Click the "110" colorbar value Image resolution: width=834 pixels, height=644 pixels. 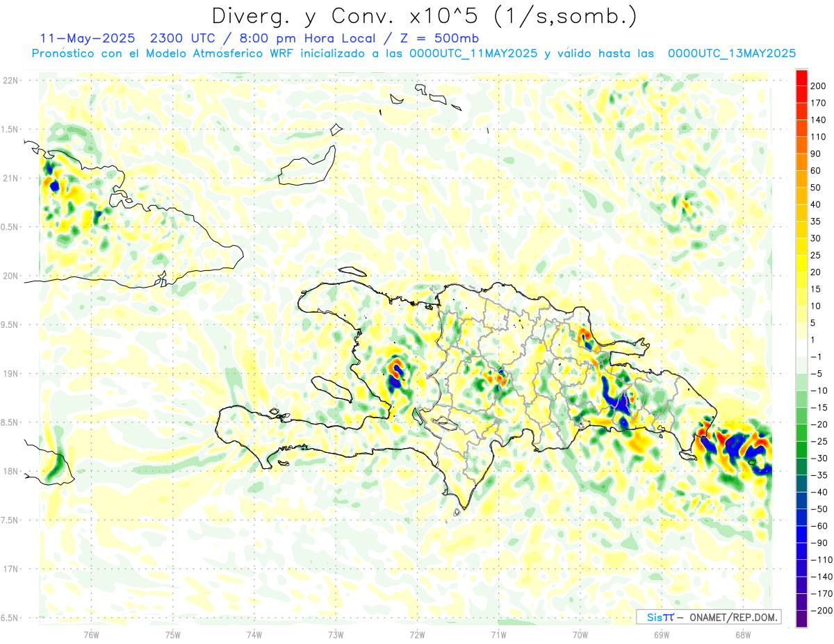[818, 137]
